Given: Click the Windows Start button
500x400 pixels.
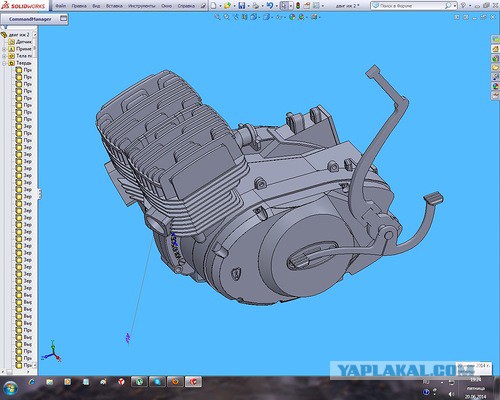Looking at the screenshot, I should click(x=10, y=387).
